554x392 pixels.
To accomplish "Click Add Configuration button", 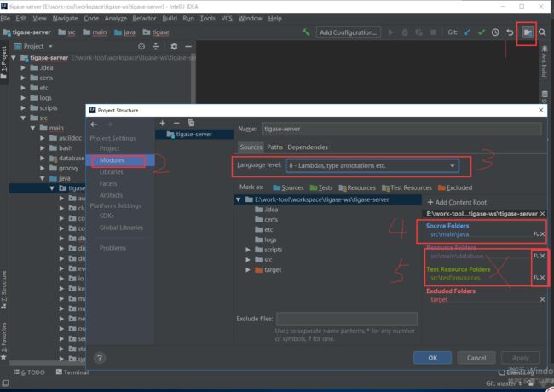I will point(348,32).
